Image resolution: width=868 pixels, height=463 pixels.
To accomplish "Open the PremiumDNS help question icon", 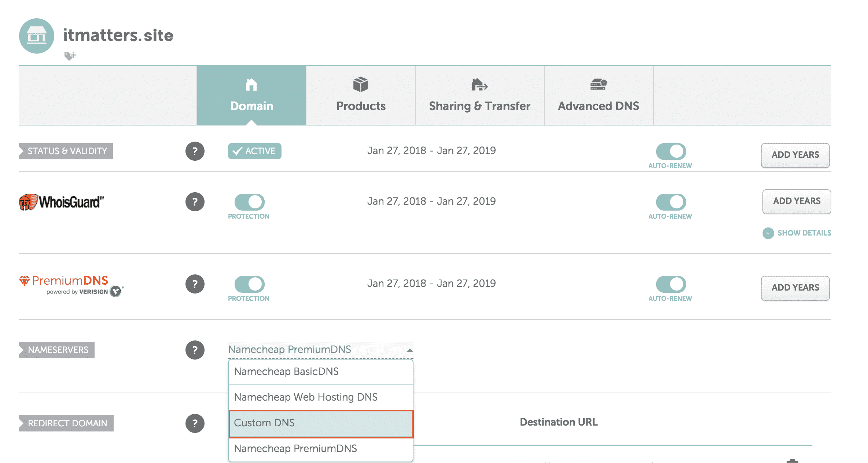I will pyautogui.click(x=195, y=284).
